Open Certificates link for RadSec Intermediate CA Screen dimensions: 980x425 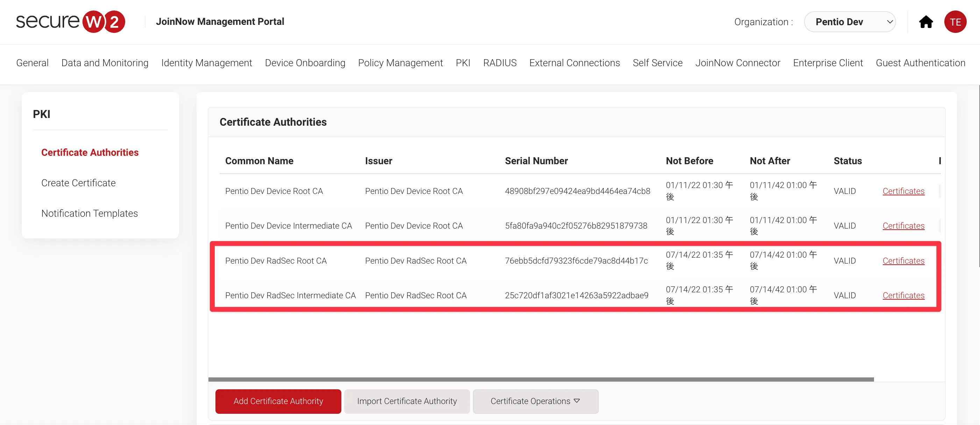click(x=903, y=295)
